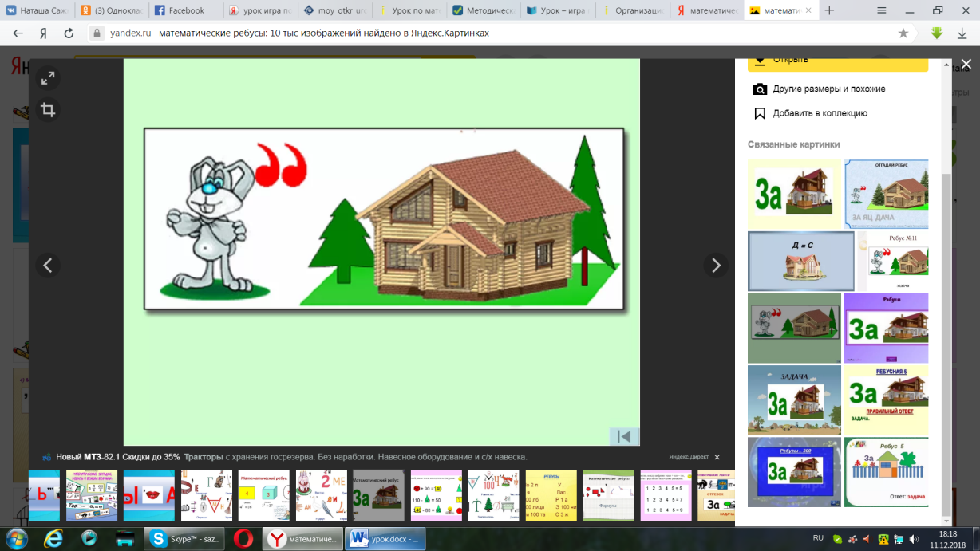Open Windows Media Player from taskbar
This screenshot has height=551, width=980.
(89, 538)
